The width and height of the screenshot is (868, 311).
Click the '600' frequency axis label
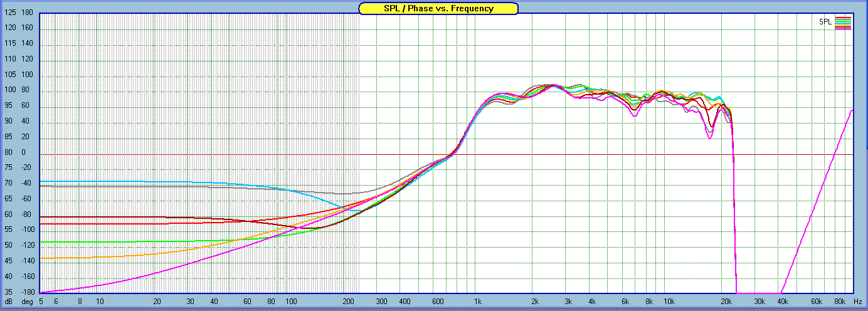[439, 302]
